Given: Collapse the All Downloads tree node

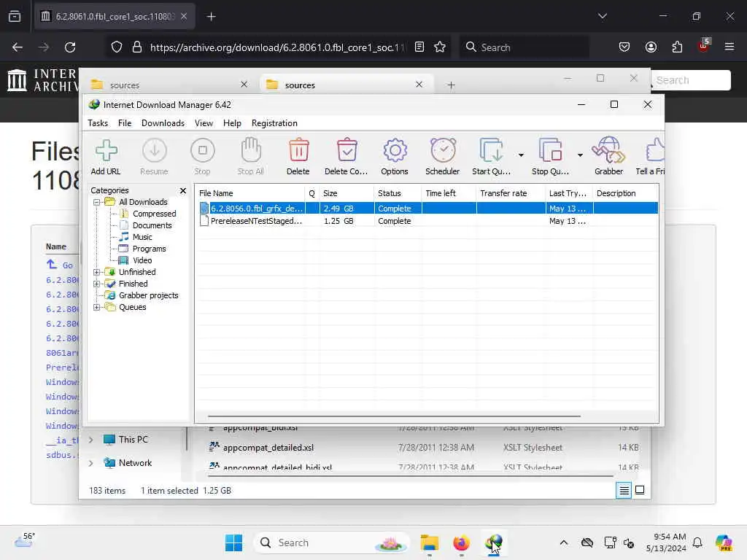Looking at the screenshot, I should pos(97,203).
